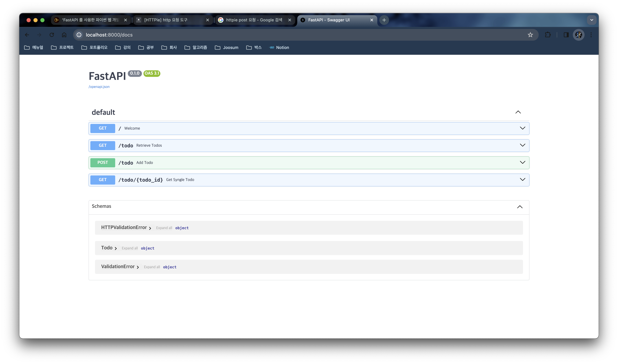Open a new tab with plus button
Viewport: 618px width, 364px height.
[384, 20]
